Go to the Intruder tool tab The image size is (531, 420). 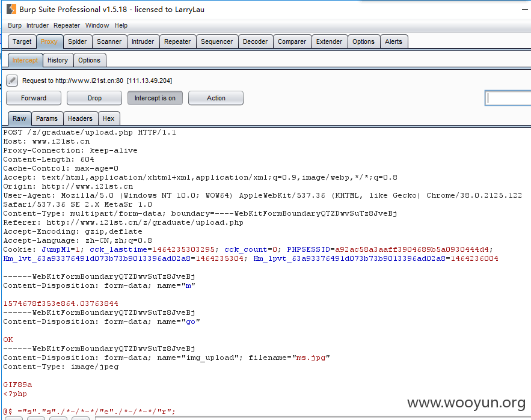[143, 41]
